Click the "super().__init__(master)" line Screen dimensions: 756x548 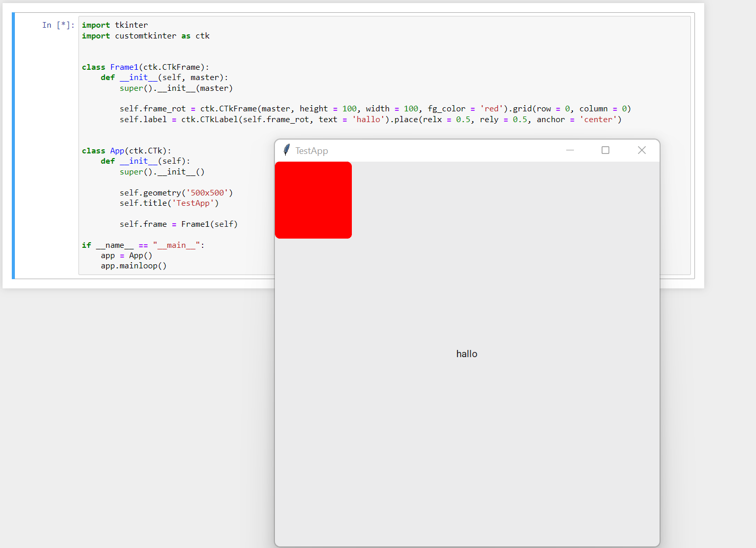click(x=176, y=88)
